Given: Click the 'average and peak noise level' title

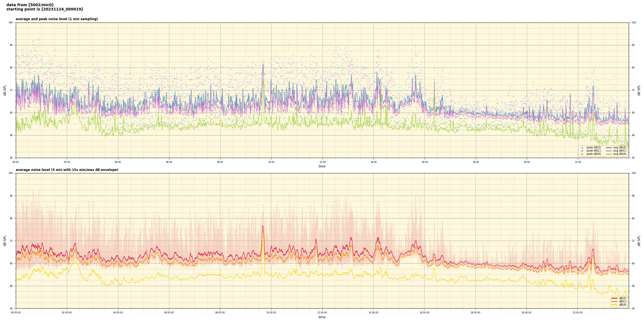Looking at the screenshot, I should pyautogui.click(x=57, y=19).
